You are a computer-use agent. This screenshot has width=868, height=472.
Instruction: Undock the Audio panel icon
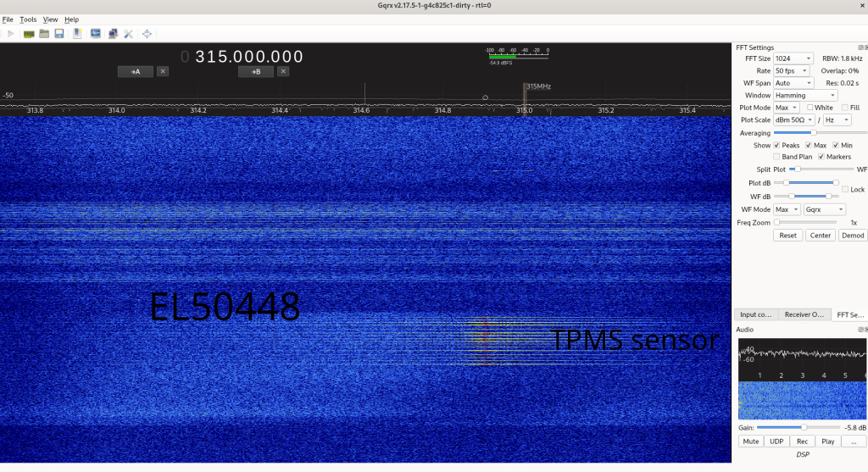(860, 330)
